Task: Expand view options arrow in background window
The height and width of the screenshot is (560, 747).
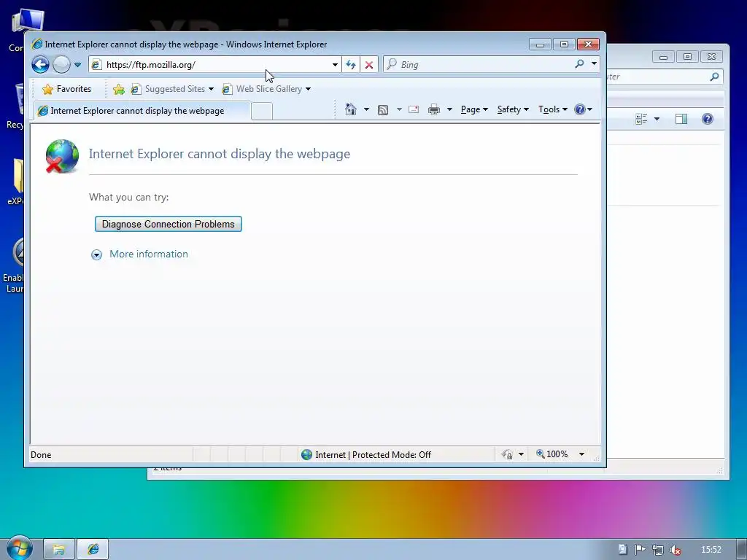Action: (x=657, y=119)
